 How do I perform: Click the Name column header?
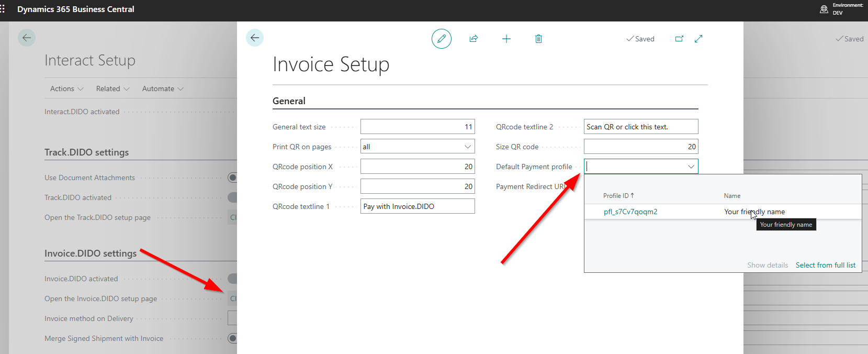tap(732, 196)
